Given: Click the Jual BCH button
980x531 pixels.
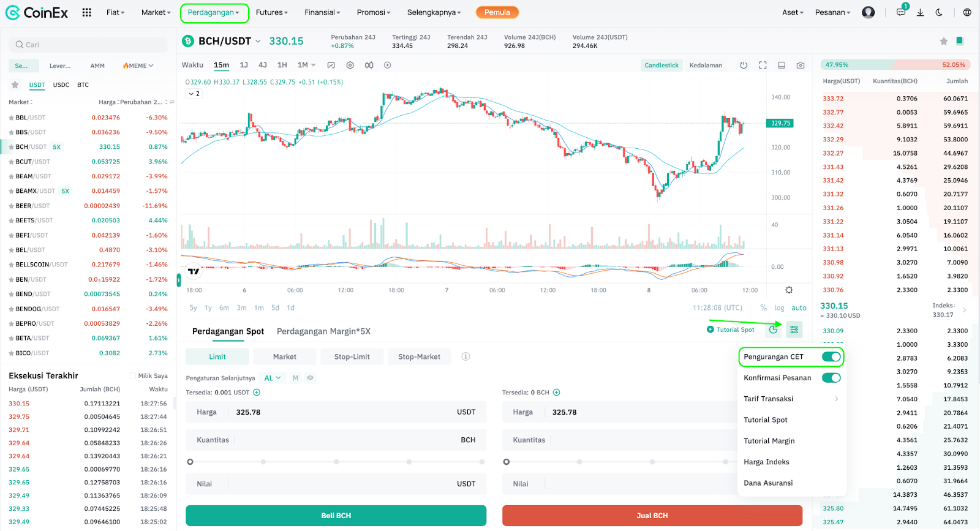Looking at the screenshot, I should click(652, 516).
